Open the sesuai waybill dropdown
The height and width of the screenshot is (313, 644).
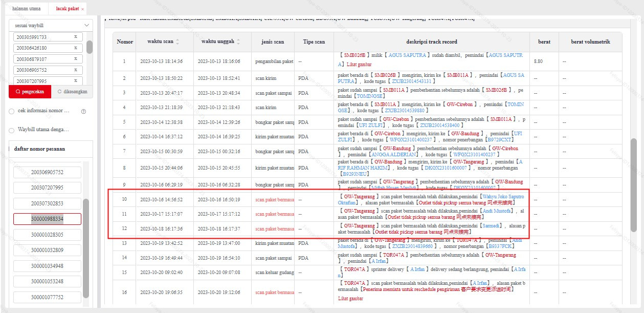point(51,25)
